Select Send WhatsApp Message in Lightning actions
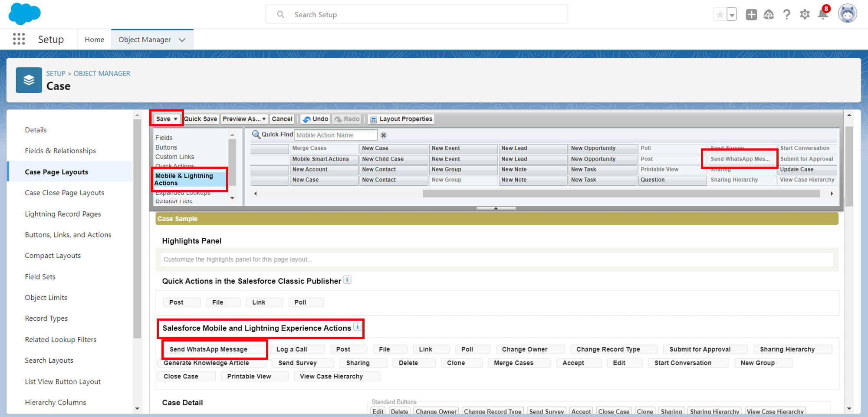This screenshot has width=868, height=417. tap(214, 349)
